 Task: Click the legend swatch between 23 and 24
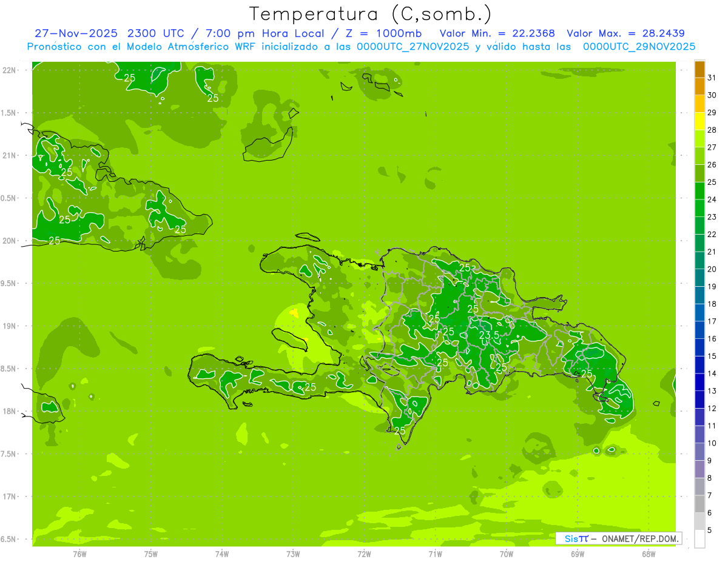click(699, 209)
